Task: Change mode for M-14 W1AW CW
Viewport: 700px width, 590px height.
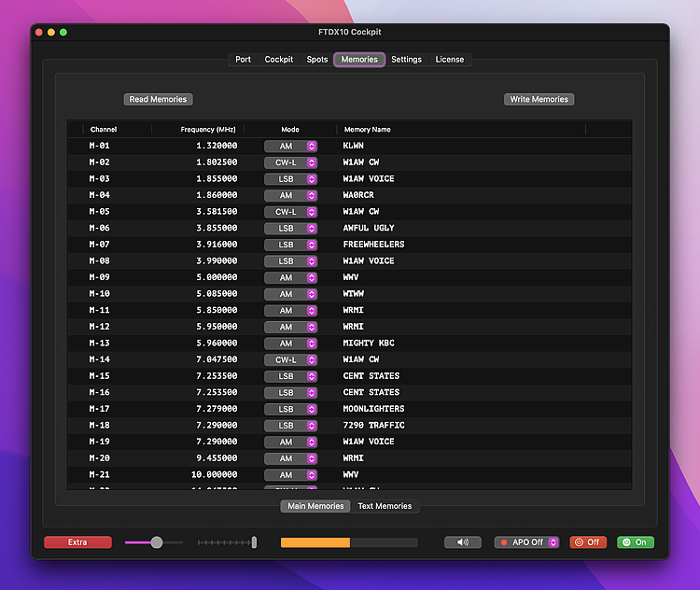Action: point(291,359)
